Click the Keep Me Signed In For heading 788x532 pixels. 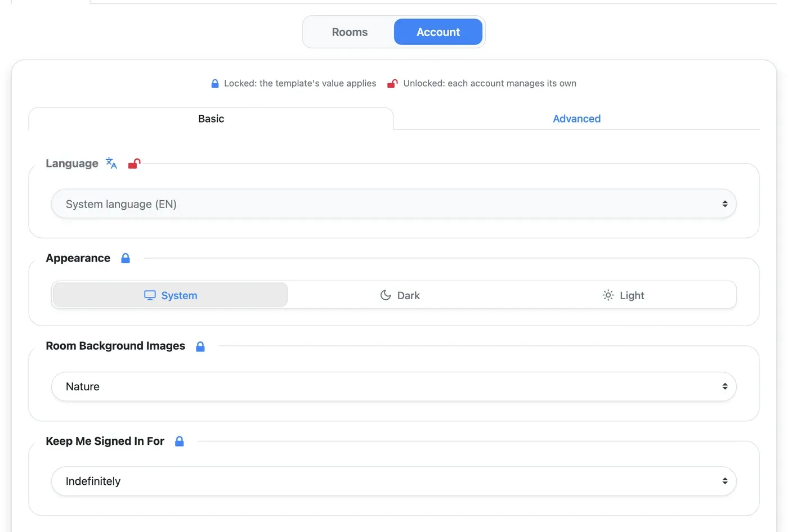tap(105, 441)
